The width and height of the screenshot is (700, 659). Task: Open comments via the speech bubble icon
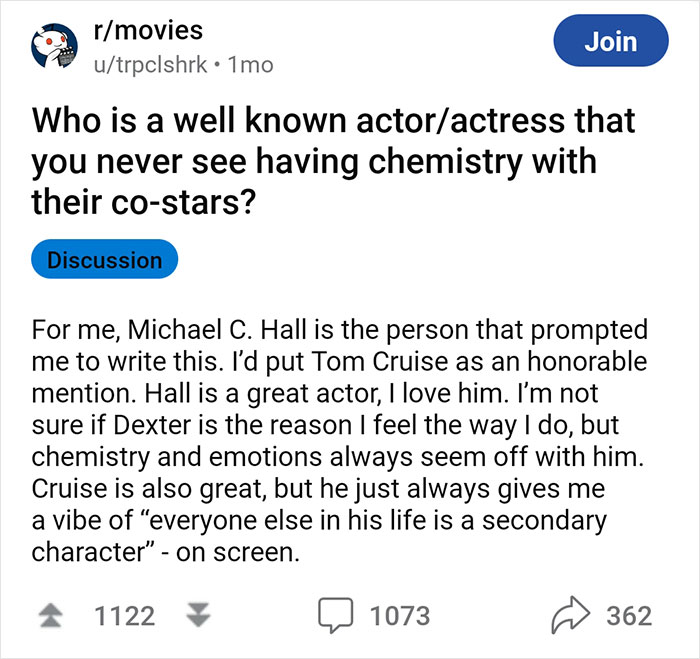coord(337,616)
